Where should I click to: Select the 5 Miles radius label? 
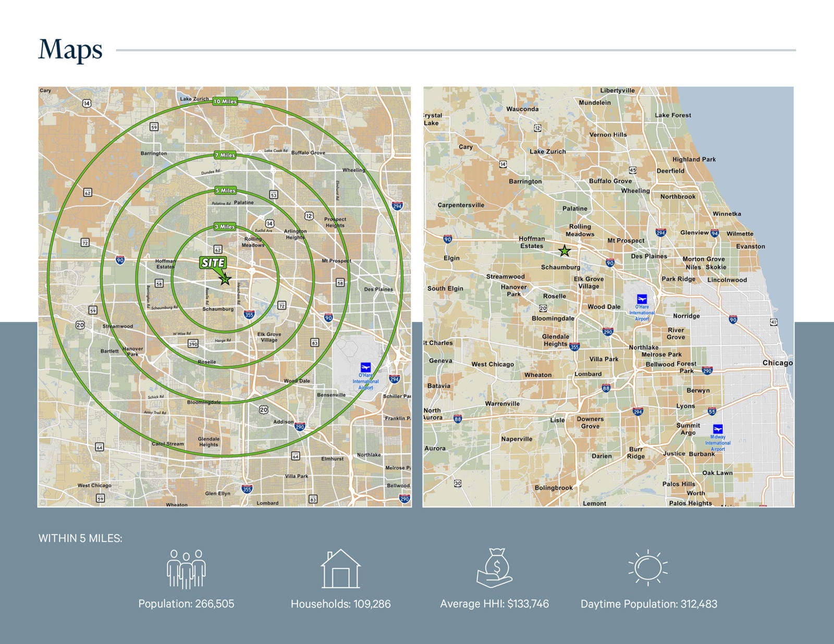[x=226, y=191]
